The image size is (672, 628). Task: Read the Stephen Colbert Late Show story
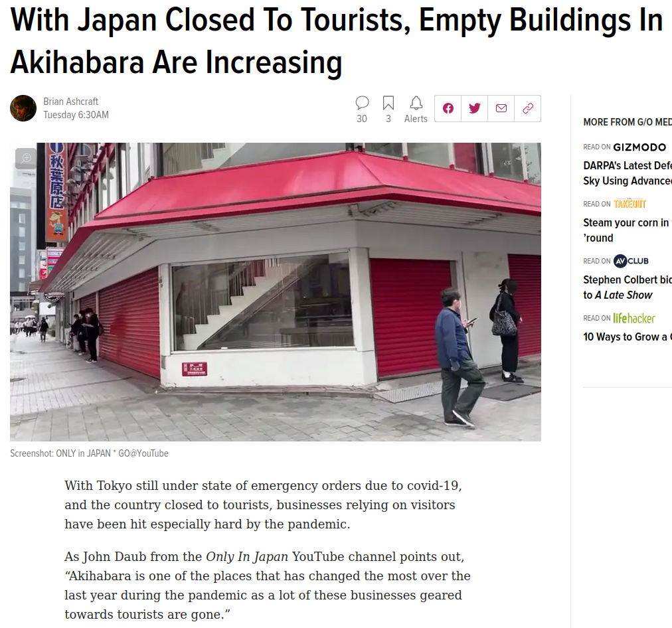coord(628,287)
